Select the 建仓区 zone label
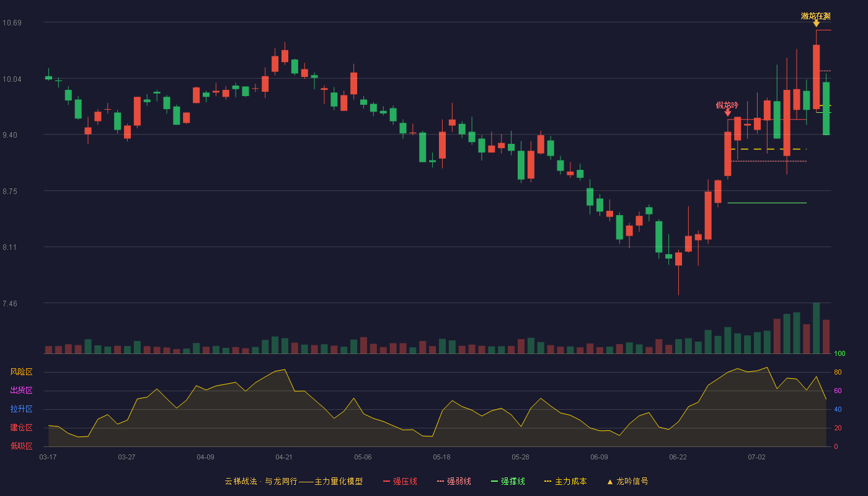This screenshot has width=868, height=496. click(21, 428)
